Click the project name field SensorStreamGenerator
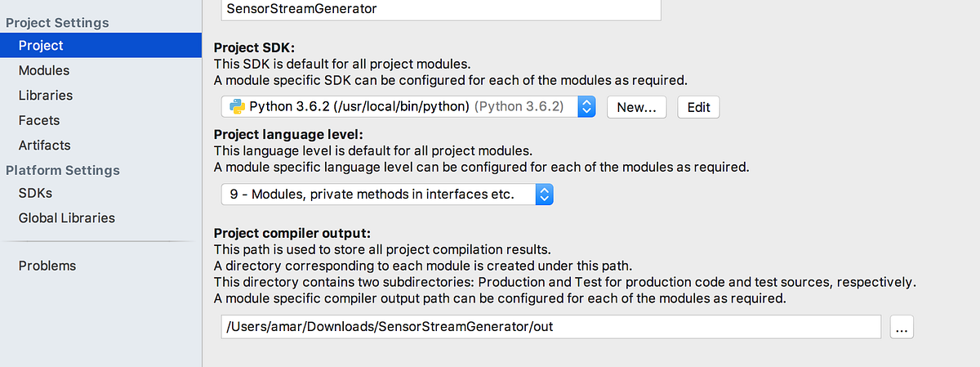The image size is (980, 367). point(441,9)
